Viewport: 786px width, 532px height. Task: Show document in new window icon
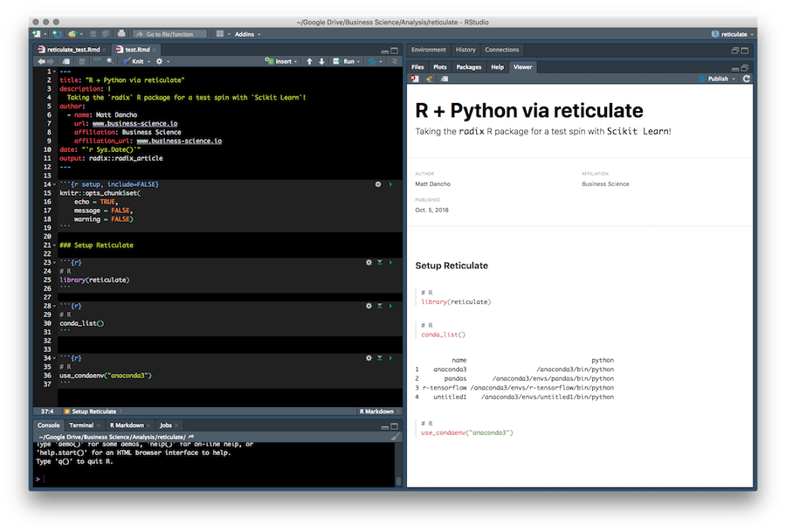coord(65,61)
